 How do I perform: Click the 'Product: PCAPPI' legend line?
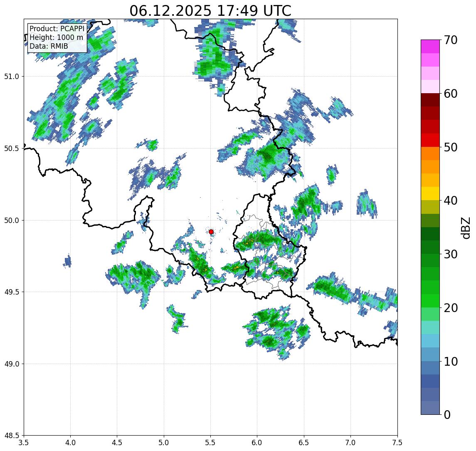point(57,29)
